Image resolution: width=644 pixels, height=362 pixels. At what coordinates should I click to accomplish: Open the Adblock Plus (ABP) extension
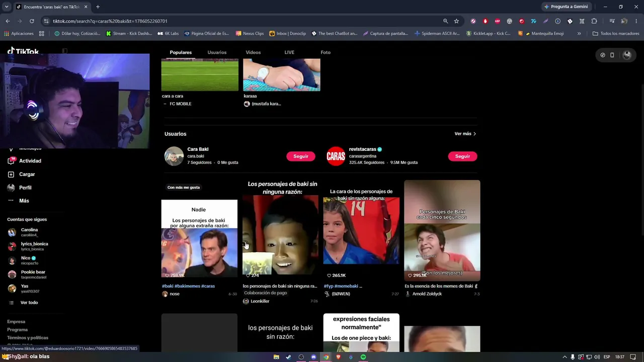coord(498,21)
